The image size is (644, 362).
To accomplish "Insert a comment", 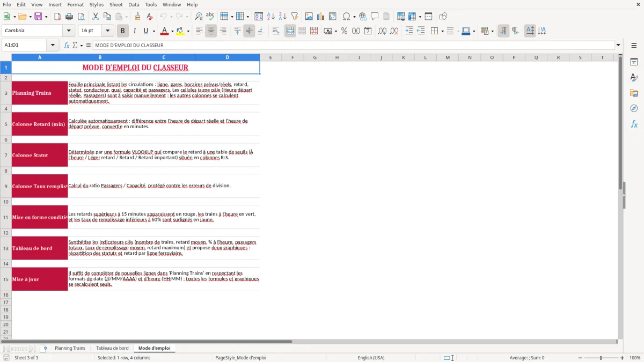I will point(375,17).
